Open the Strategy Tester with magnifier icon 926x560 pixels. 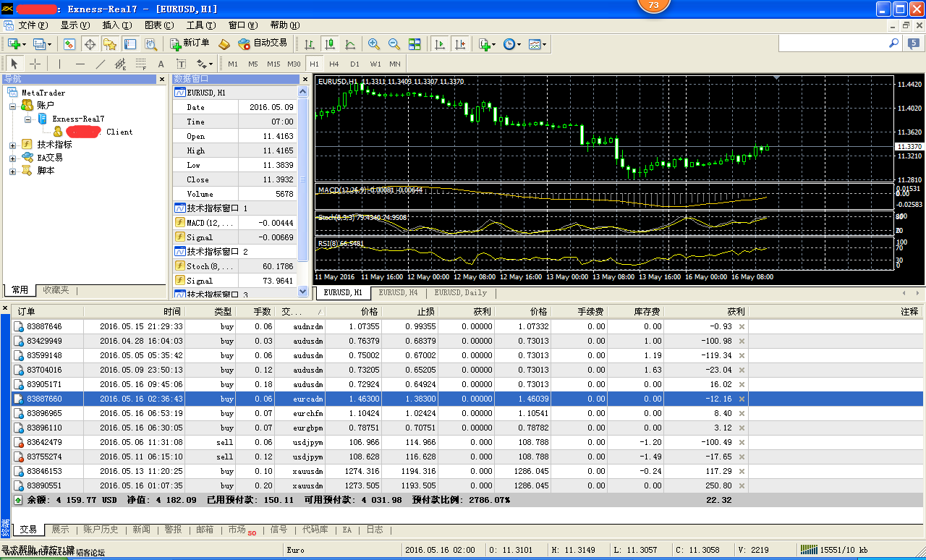click(150, 44)
